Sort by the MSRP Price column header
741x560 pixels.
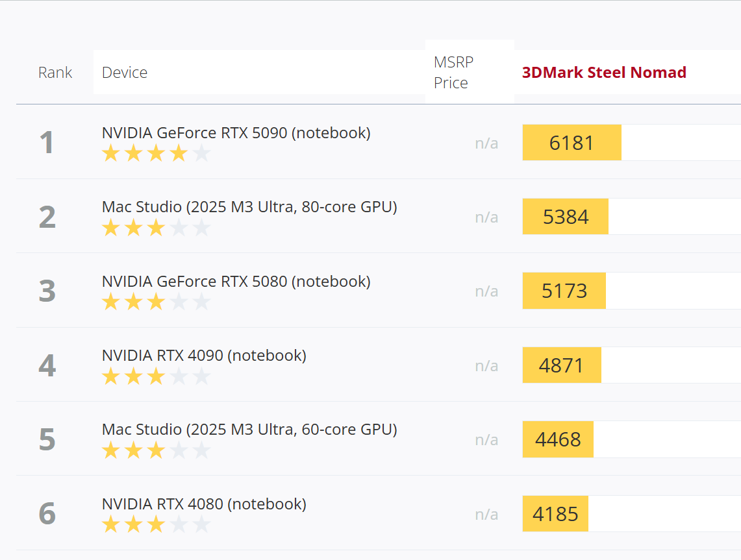click(453, 72)
